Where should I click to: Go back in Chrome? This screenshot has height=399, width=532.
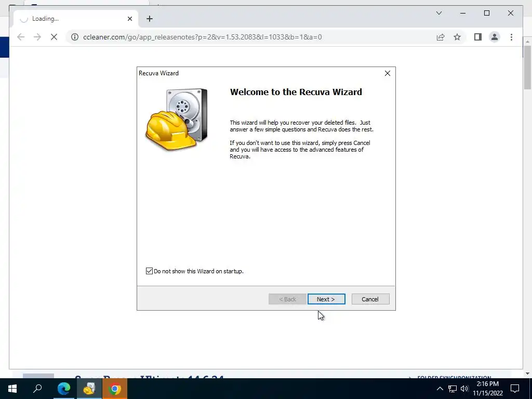coord(21,37)
